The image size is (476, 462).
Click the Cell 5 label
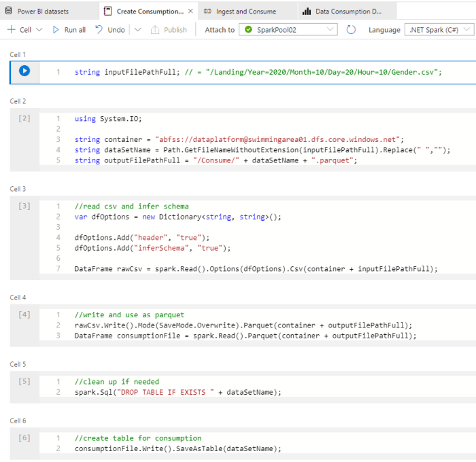18,364
